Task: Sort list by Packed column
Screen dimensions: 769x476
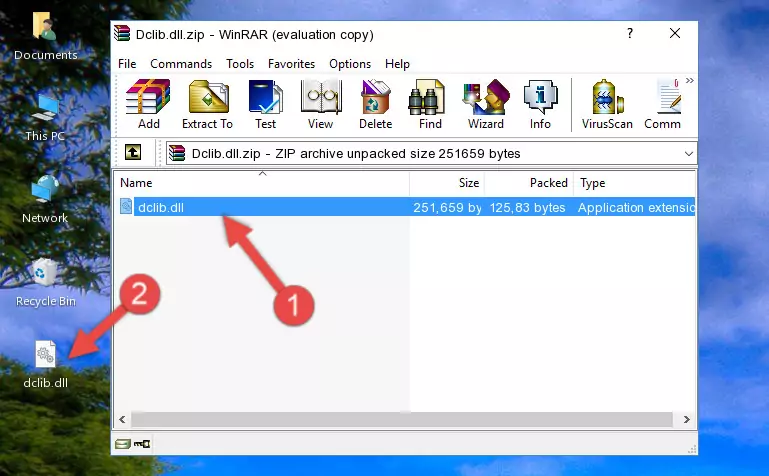Action: (529, 183)
